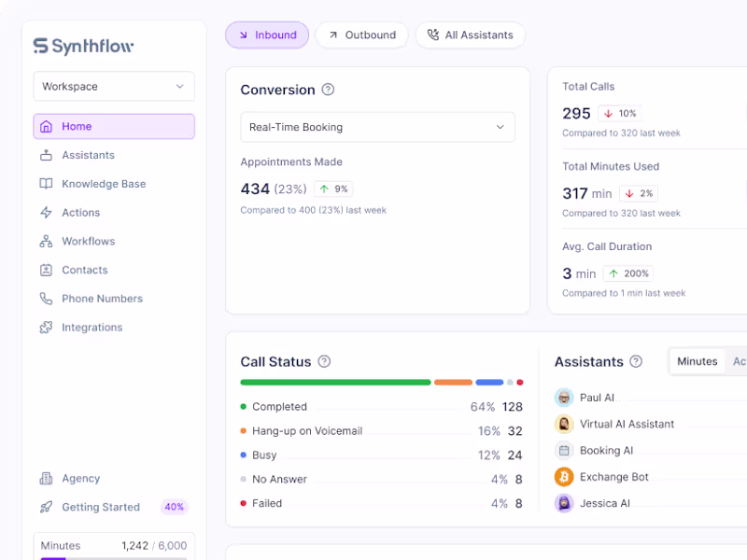Select the Minutes tab in Assistants
The width and height of the screenshot is (747, 560).
point(697,361)
